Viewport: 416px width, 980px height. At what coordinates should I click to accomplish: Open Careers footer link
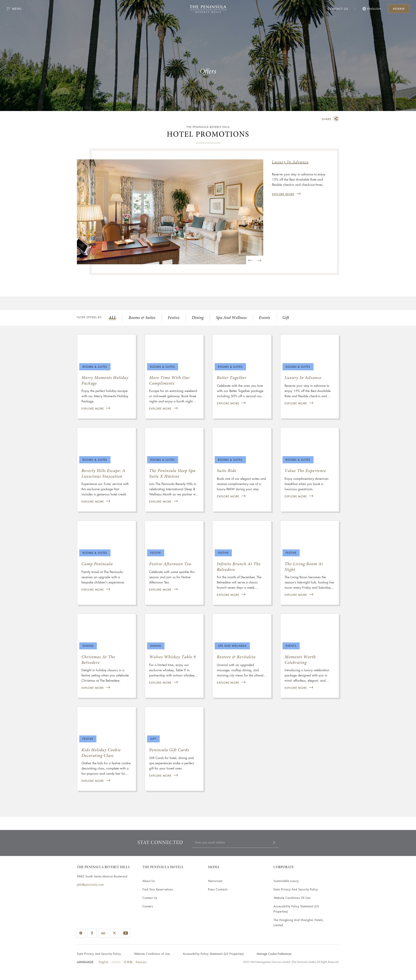pos(148,906)
